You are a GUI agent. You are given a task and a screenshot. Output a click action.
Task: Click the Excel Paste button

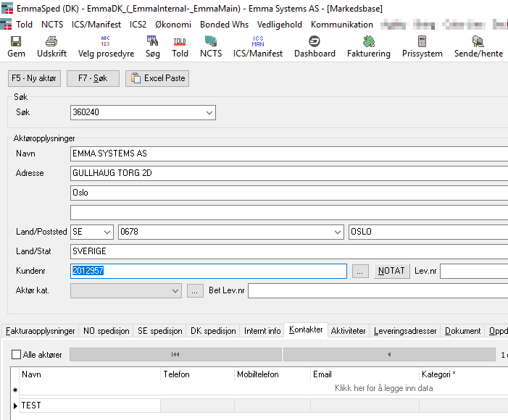(157, 78)
